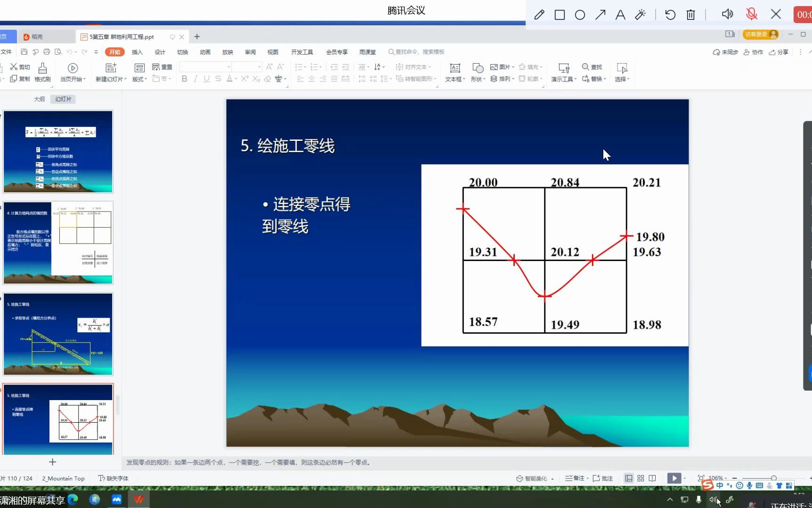Toggle underline formatting
The height and width of the screenshot is (508, 812).
tap(207, 79)
